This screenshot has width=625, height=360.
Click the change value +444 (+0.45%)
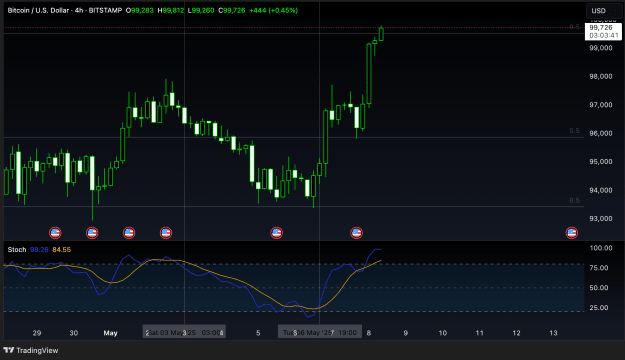pyautogui.click(x=273, y=10)
